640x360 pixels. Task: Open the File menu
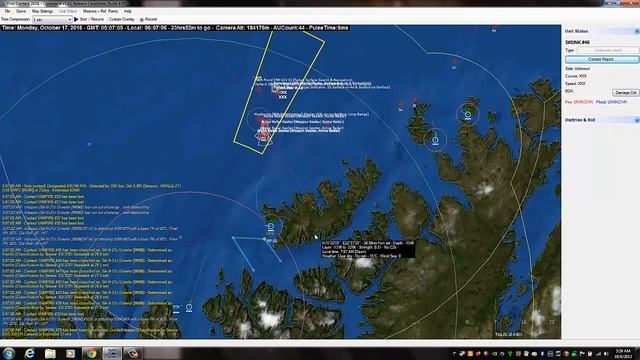click(x=7, y=11)
